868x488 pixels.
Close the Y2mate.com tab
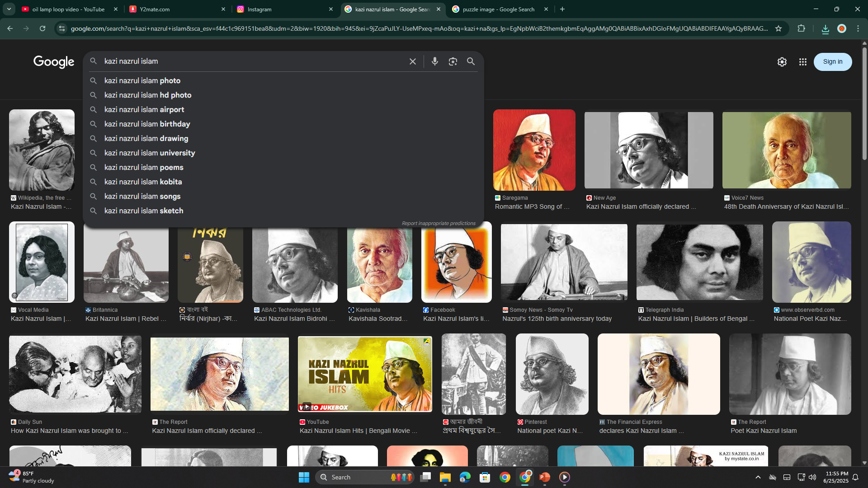coord(223,9)
